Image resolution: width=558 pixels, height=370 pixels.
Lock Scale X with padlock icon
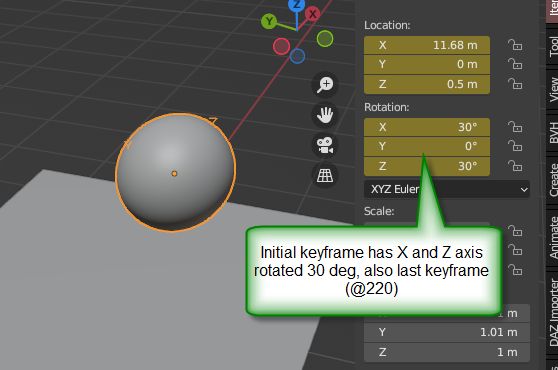click(x=515, y=231)
